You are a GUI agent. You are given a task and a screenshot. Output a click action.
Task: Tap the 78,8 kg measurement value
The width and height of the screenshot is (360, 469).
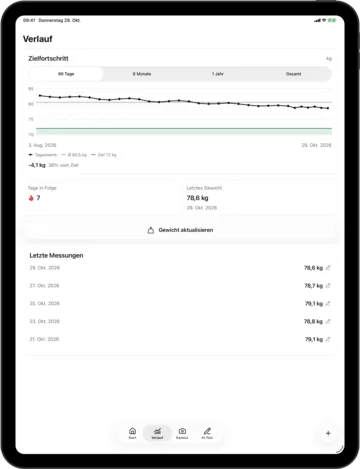[x=313, y=321]
